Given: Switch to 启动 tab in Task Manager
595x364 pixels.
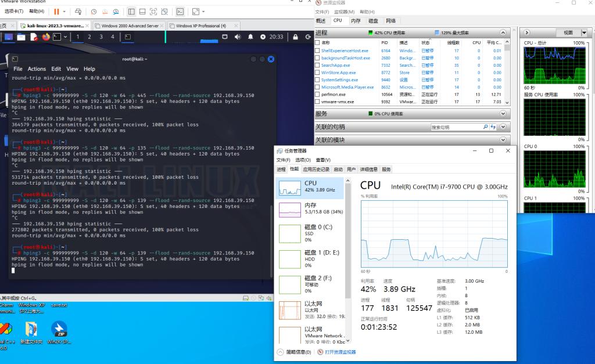Looking at the screenshot, I should pyautogui.click(x=338, y=170).
